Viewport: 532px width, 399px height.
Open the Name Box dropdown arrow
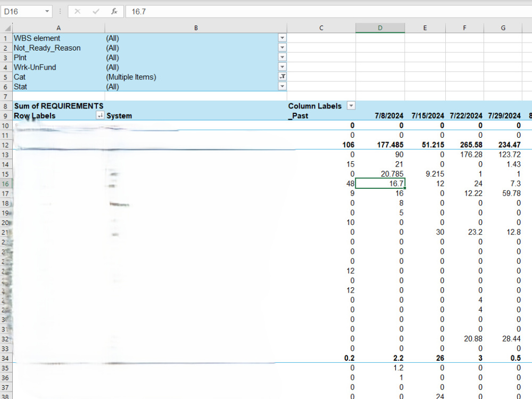point(47,12)
